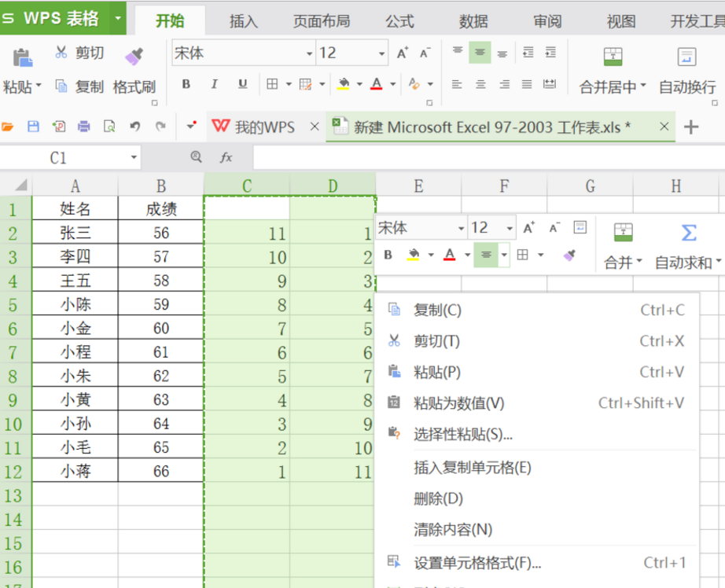Apply yellow fill color in ribbon
Image resolution: width=725 pixels, height=588 pixels.
(343, 84)
